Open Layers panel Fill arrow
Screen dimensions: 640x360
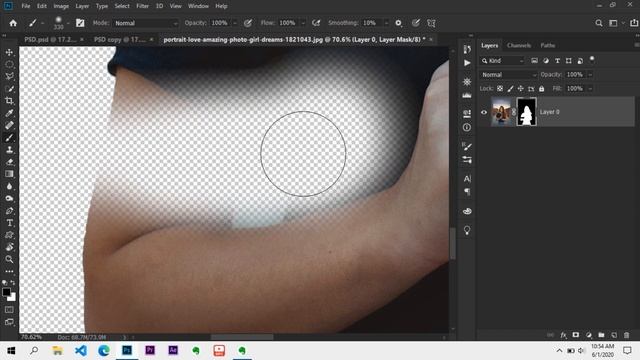[590, 89]
